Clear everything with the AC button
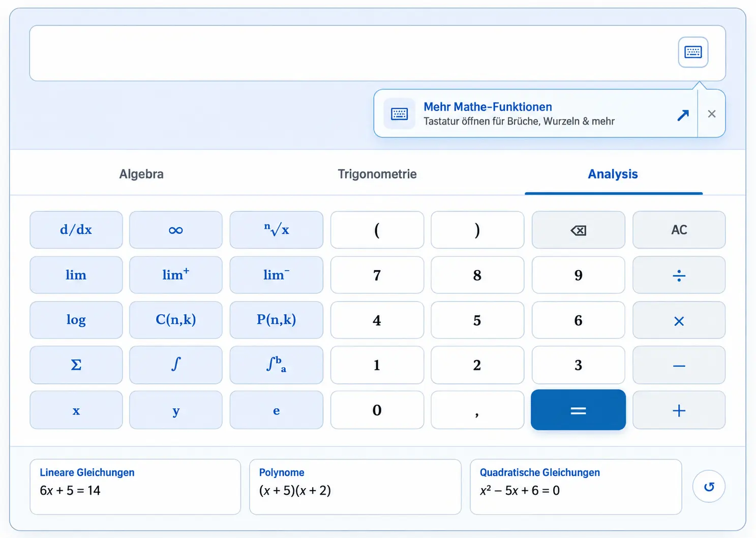The height and width of the screenshot is (538, 756). pyautogui.click(x=679, y=230)
